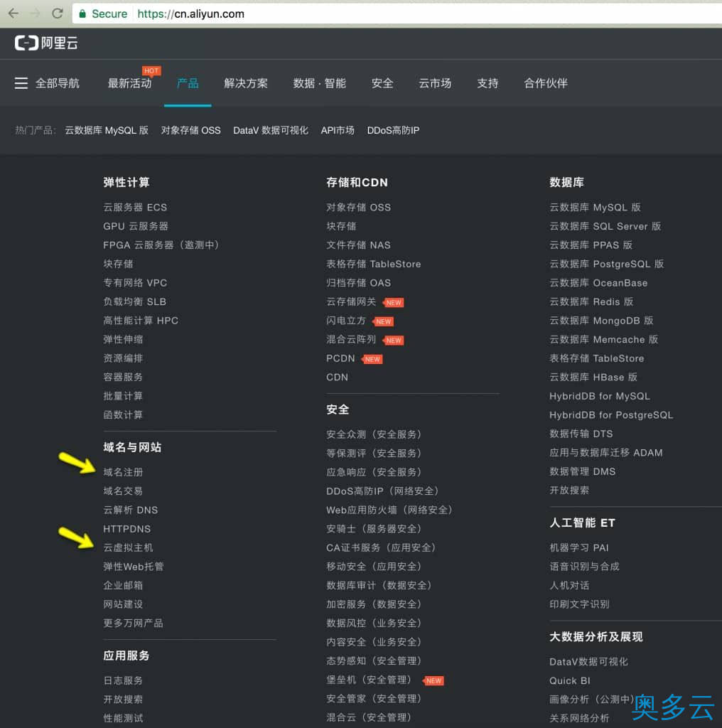The image size is (722, 728).
Task: Open CA证书服务（应用安全）link
Action: click(381, 548)
